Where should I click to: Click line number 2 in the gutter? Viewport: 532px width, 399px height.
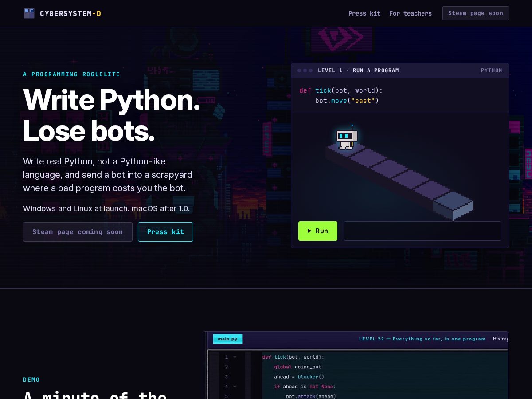[x=226, y=367]
